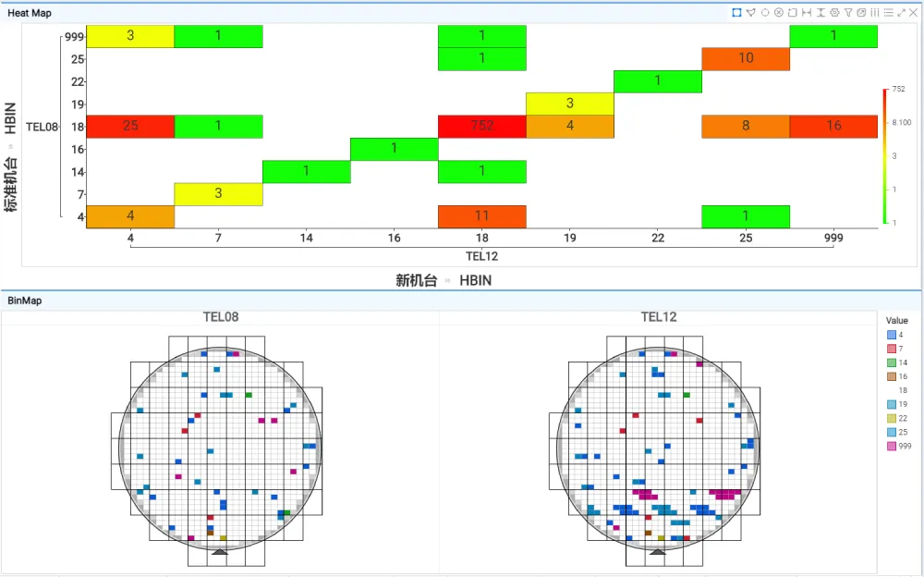The image size is (924, 577).
Task: Click the TEL08 wafer map title
Action: (221, 317)
